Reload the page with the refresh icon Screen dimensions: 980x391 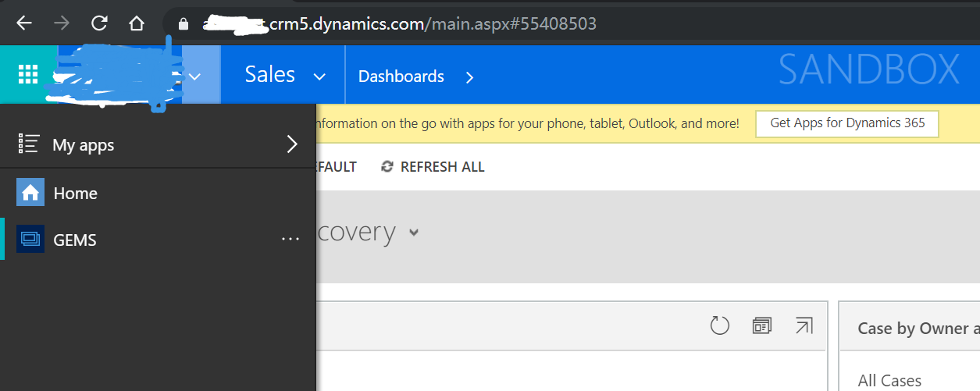pos(99,23)
